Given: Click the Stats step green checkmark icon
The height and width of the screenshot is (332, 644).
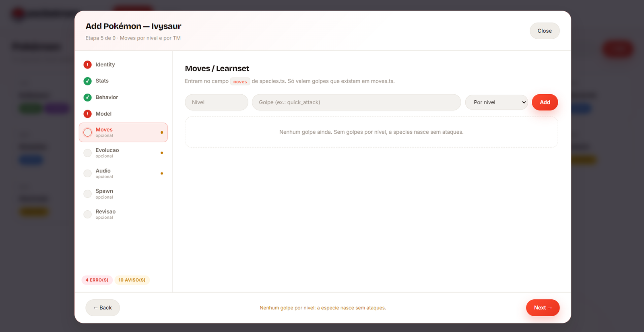Looking at the screenshot, I should tap(87, 81).
